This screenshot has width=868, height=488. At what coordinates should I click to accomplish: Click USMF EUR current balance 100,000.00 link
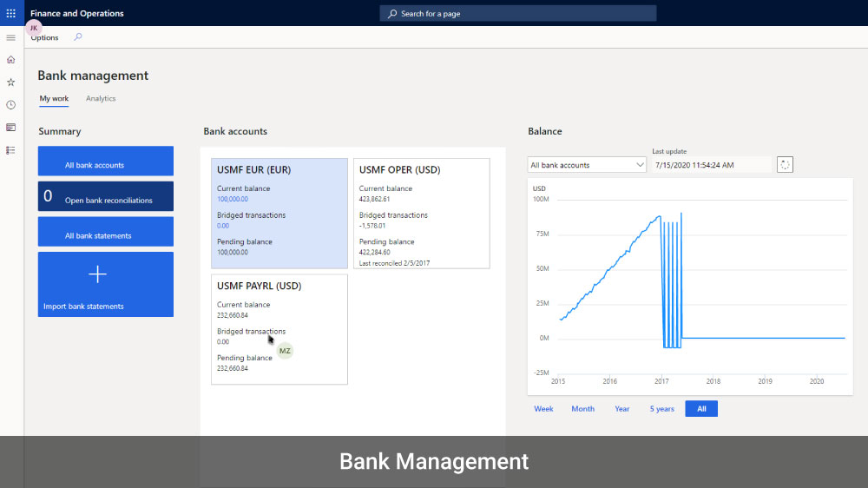[233, 199]
